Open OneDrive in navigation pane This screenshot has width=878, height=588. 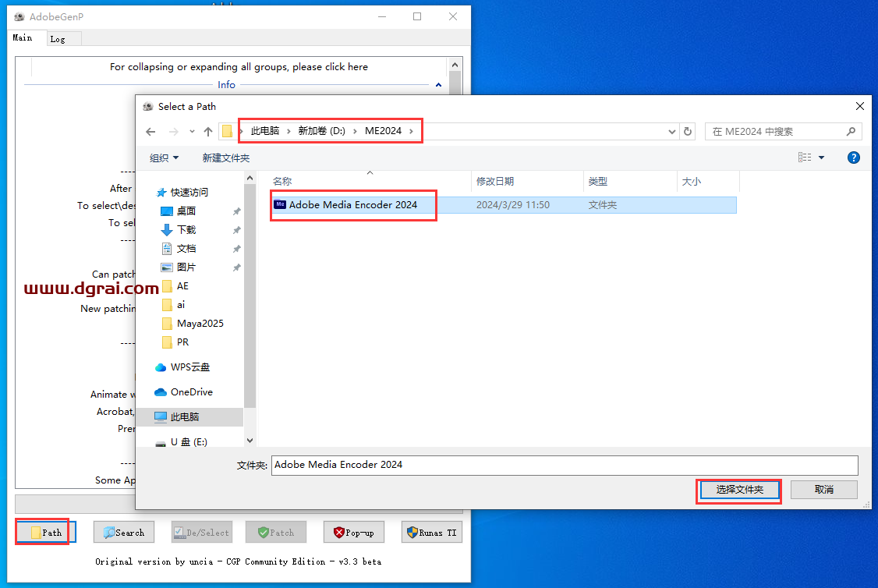tap(191, 392)
